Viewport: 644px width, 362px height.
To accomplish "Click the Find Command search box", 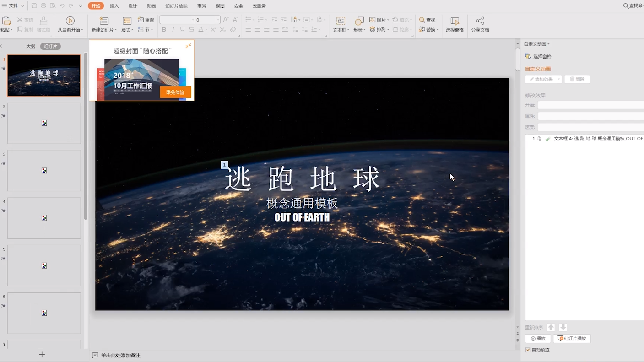I will [633, 6].
